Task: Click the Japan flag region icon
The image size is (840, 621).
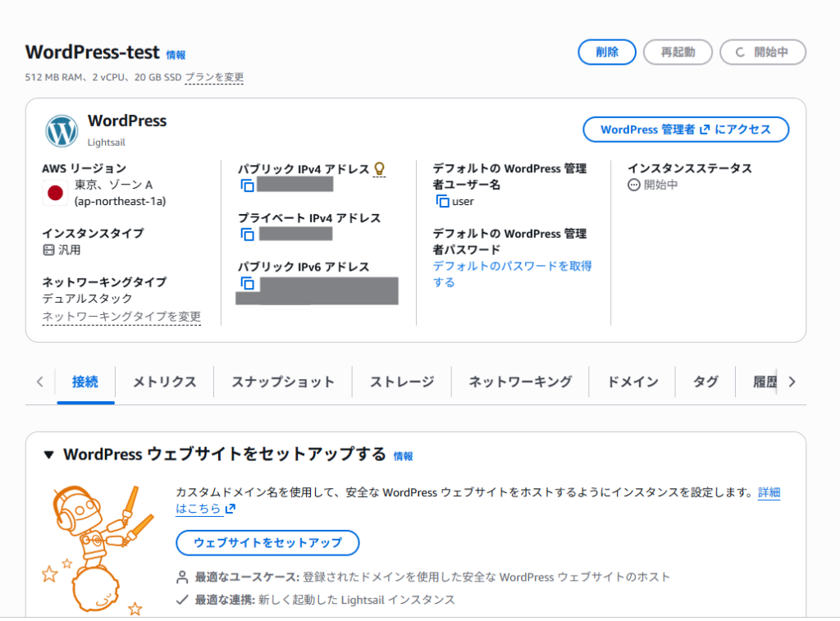Action: point(55,193)
